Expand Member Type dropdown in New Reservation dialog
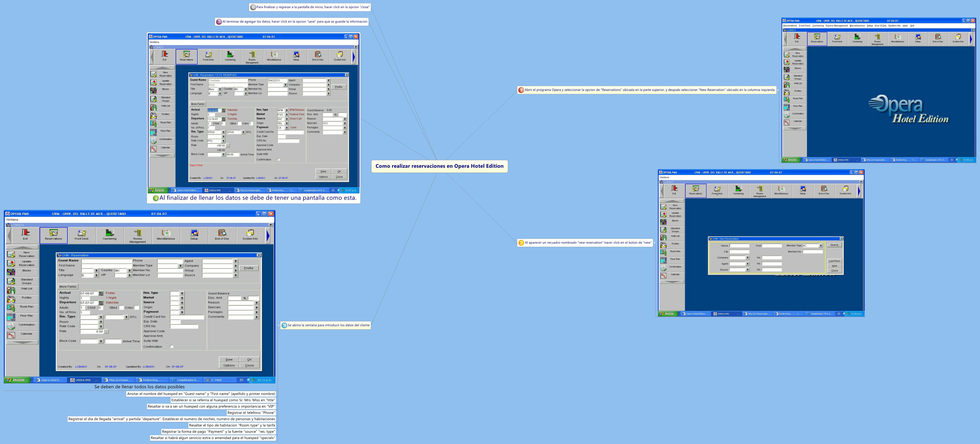This screenshot has height=444, width=980. [x=821, y=246]
